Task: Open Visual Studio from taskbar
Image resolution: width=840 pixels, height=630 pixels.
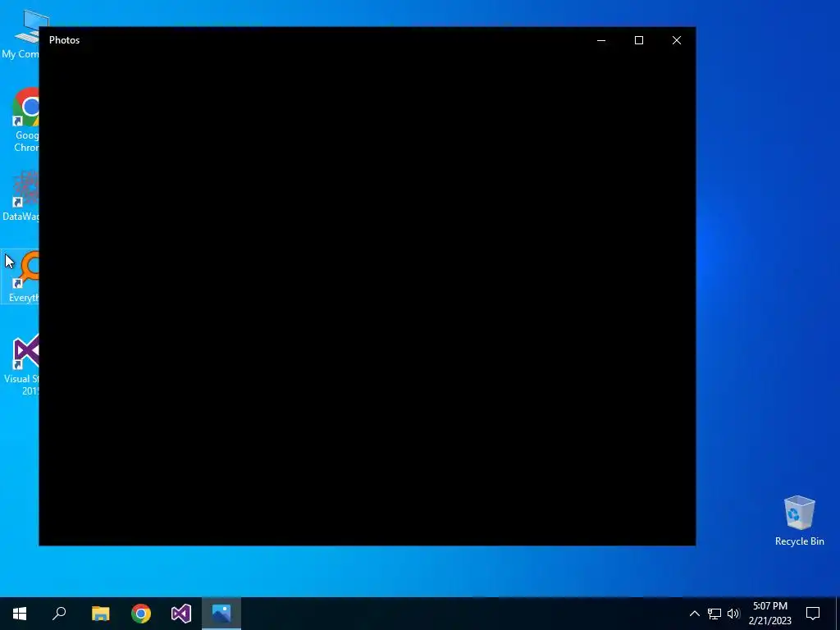Action: tap(181, 614)
